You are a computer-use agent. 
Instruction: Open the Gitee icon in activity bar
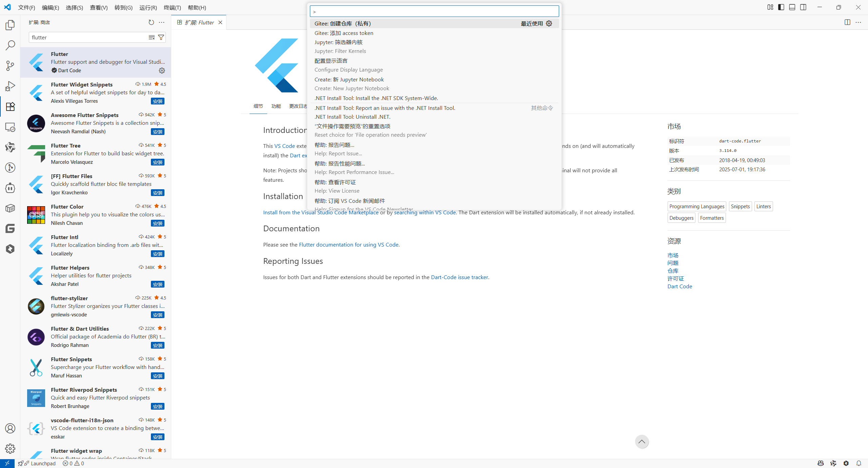click(10, 229)
